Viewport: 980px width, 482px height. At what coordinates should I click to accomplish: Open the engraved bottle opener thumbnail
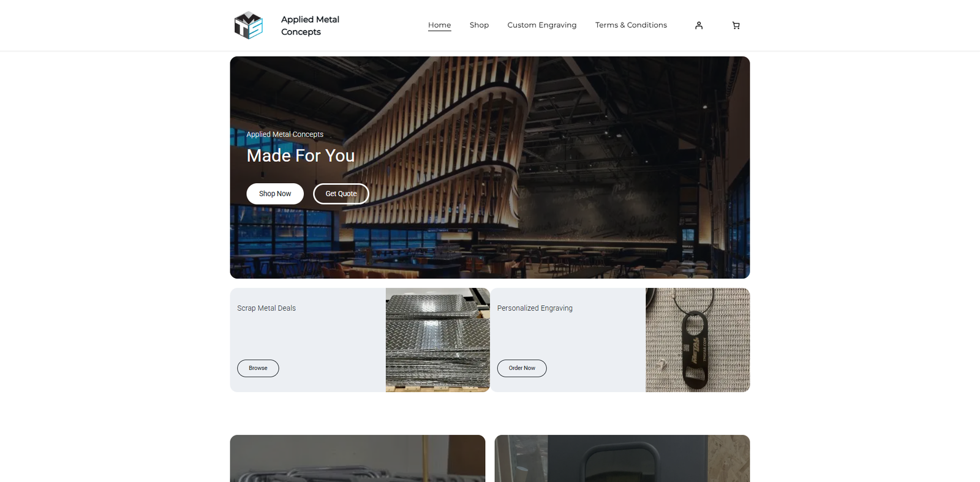click(x=698, y=340)
